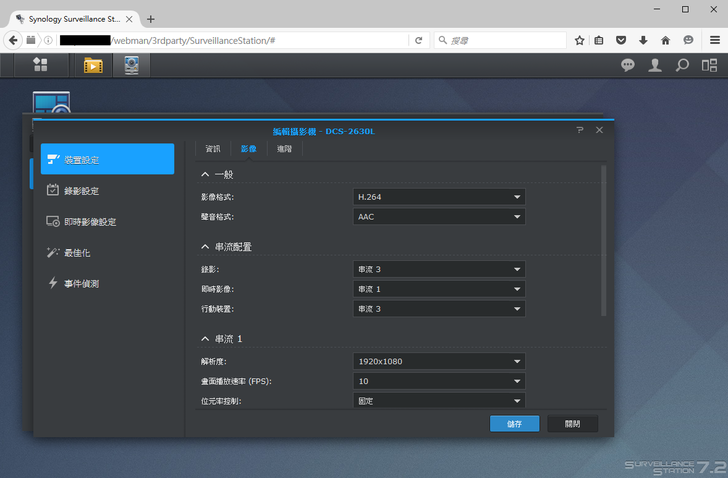Screen dimensions: 728x478
Task: Switch to the 進階 advanced tab
Action: click(285, 148)
